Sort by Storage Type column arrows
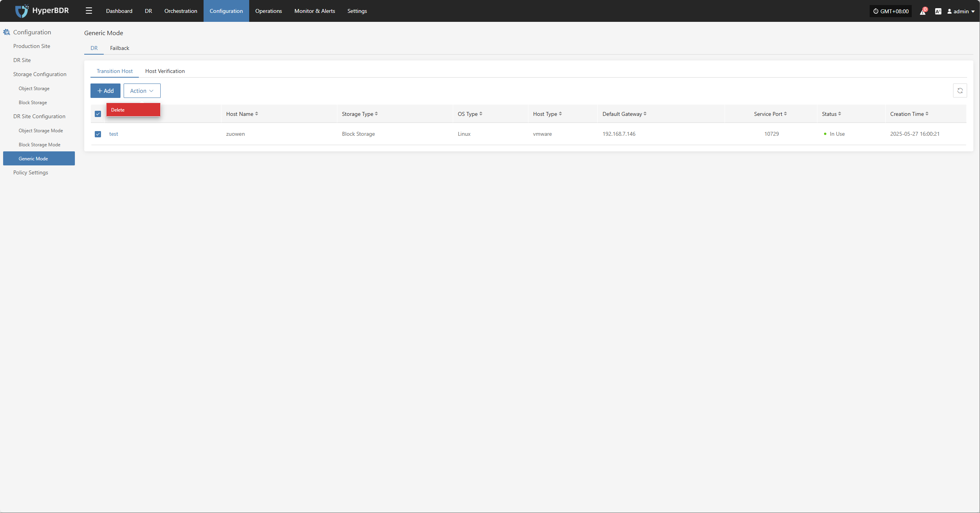Screen dimensions: 980x513 (376, 114)
